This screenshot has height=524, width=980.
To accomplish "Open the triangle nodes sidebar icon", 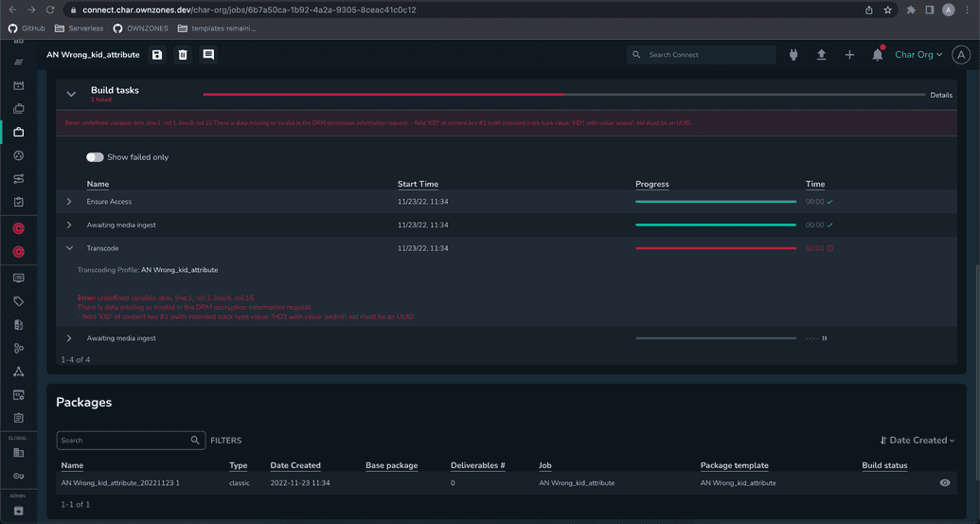I will pos(19,371).
